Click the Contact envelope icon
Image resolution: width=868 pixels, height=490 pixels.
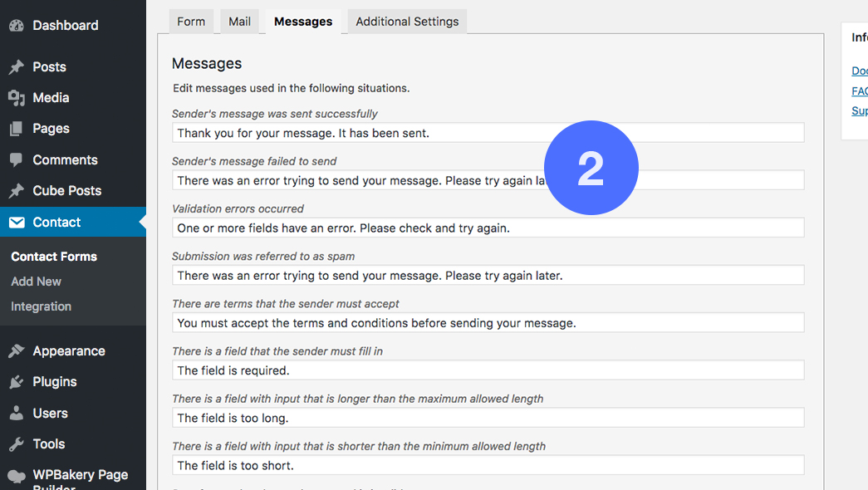click(x=16, y=223)
